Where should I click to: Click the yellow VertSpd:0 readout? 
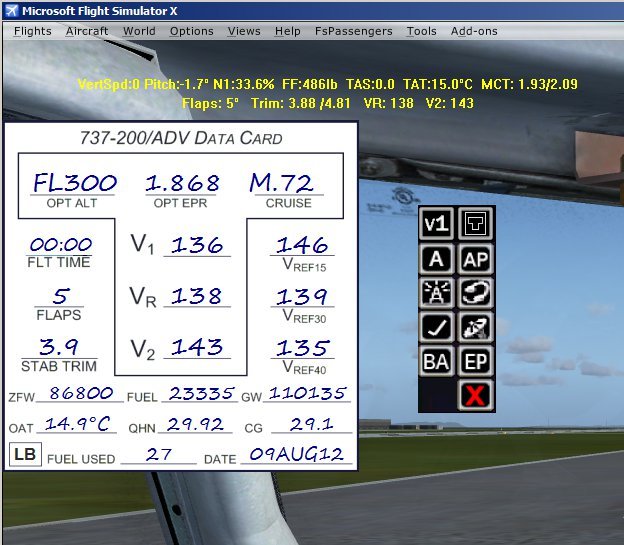[108, 84]
